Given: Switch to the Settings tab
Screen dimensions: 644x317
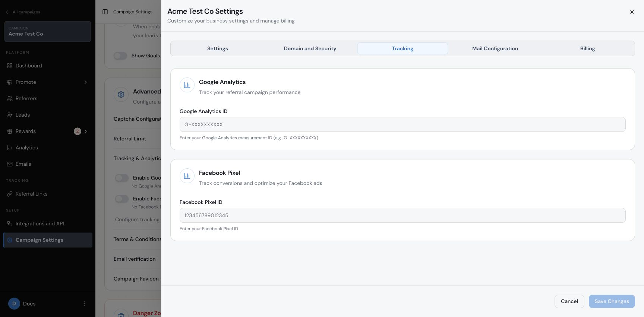Looking at the screenshot, I should coord(217,48).
